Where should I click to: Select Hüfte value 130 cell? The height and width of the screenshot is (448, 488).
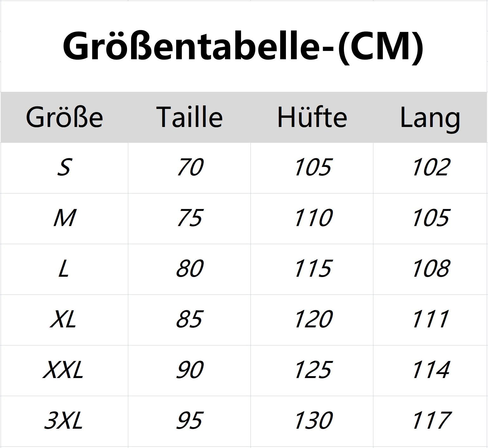(x=312, y=421)
